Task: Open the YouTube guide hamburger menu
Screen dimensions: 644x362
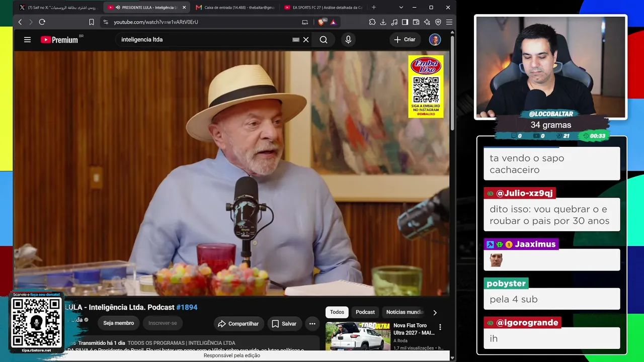Action: pyautogui.click(x=28, y=40)
